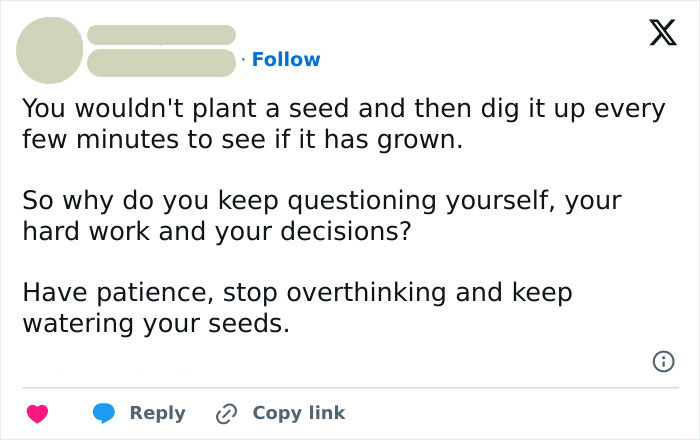The image size is (700, 440).
Task: Like the post with the heart icon
Action: click(38, 413)
